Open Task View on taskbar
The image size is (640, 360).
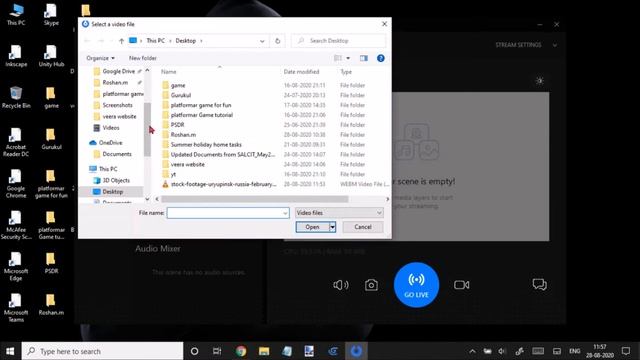click(217, 351)
